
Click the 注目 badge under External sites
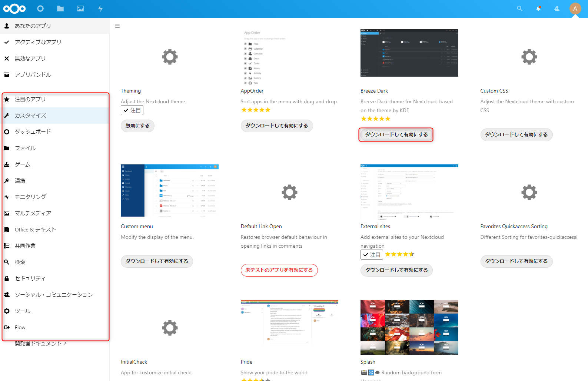[x=372, y=255]
